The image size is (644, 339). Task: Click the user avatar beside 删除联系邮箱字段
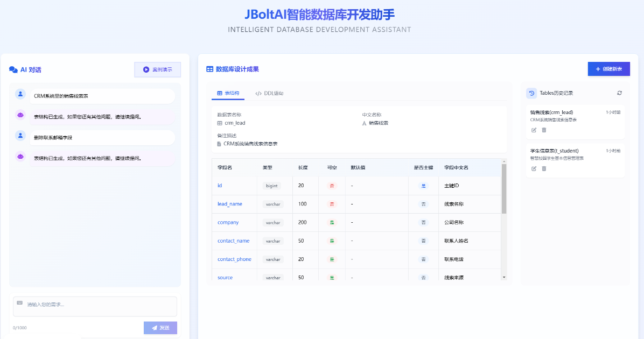[20, 136]
